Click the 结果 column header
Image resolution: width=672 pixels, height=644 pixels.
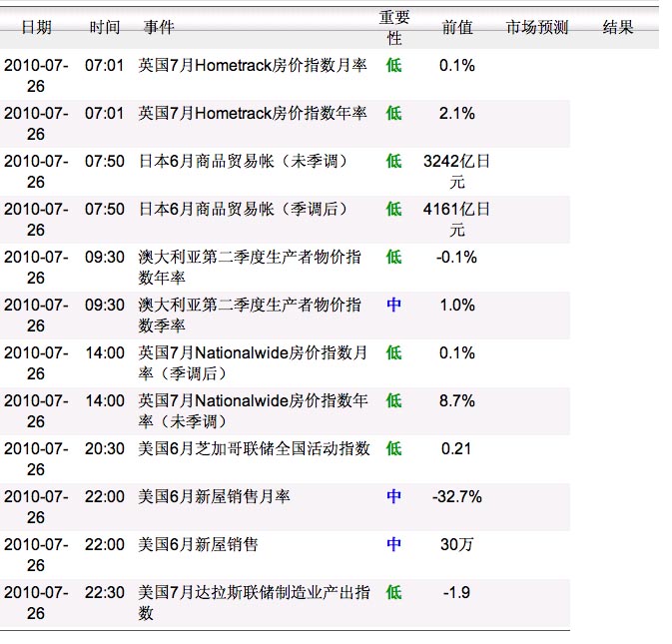click(618, 27)
